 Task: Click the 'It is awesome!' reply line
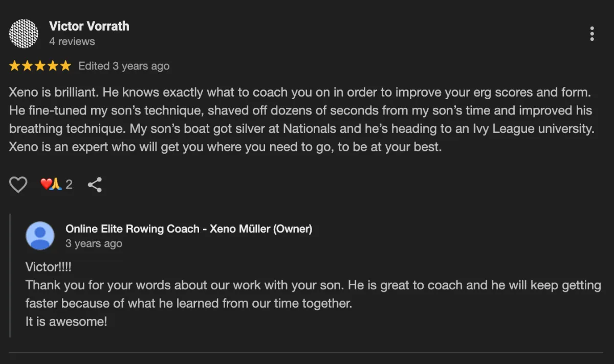[x=66, y=322]
